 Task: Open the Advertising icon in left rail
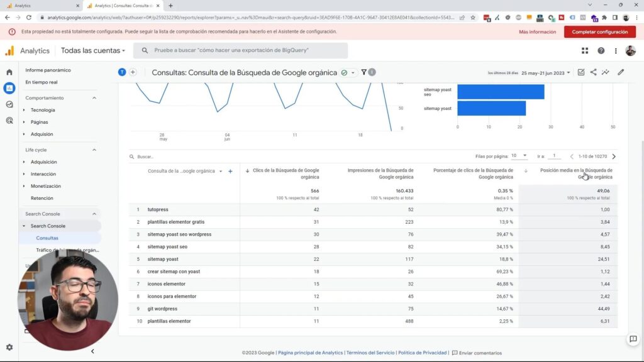click(x=9, y=120)
